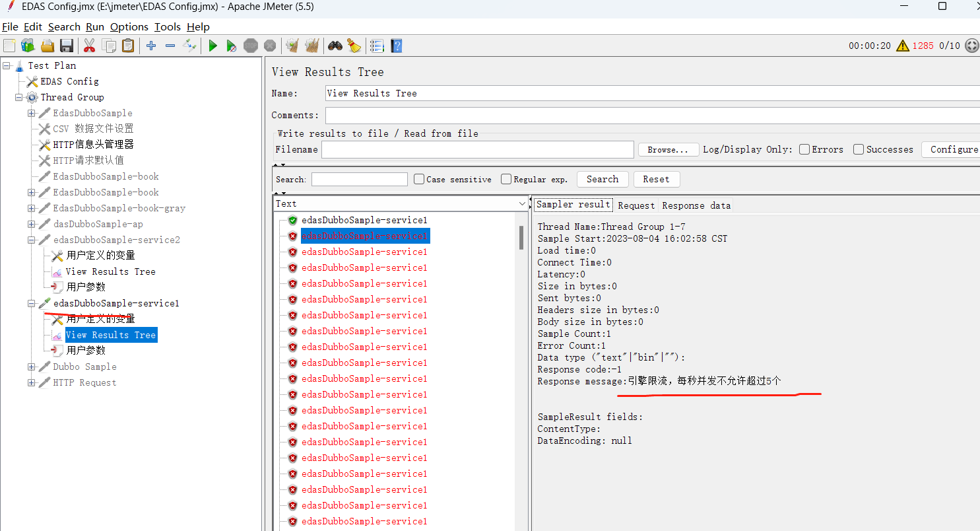Enable the Errors checkbox
Image resolution: width=980 pixels, height=531 pixels.
[804, 149]
